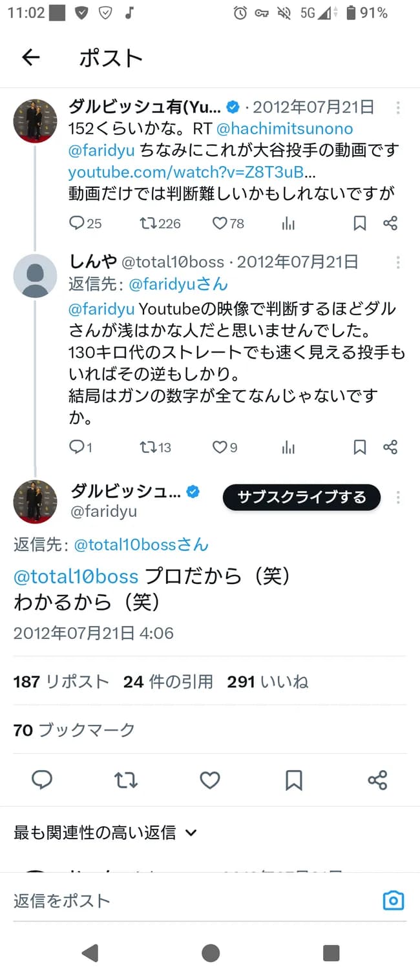420x980 pixels.
Task: Bookmark しんや's reply
Action: pos(359,446)
